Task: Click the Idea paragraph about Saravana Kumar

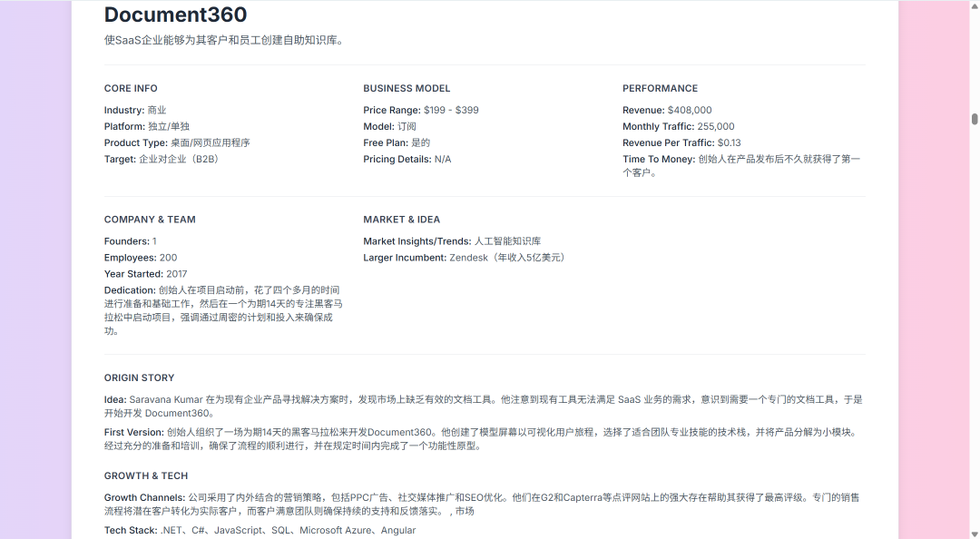Action: [483, 407]
